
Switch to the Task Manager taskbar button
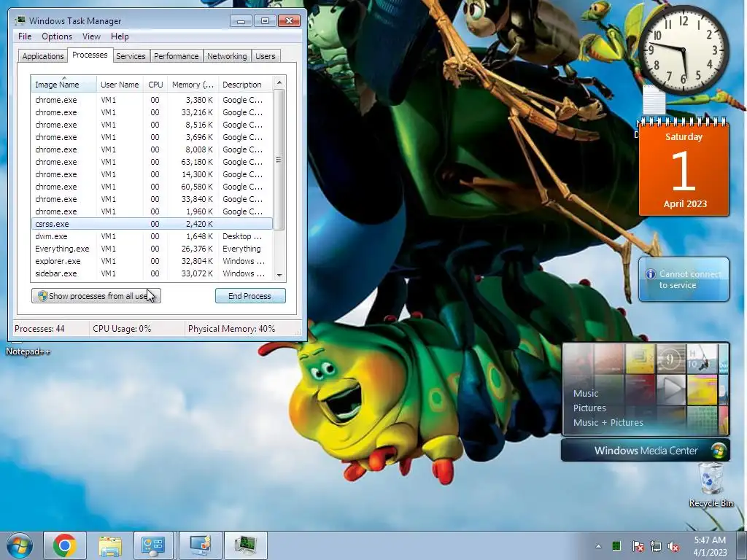(x=245, y=545)
